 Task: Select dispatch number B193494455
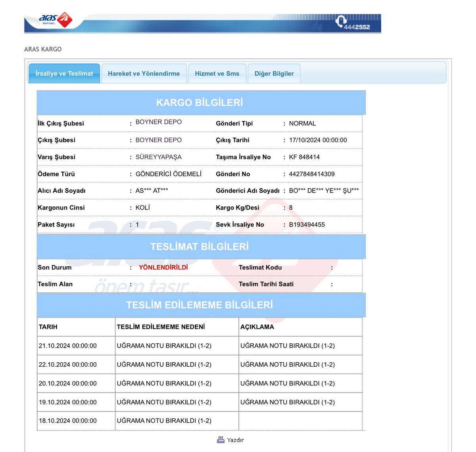[307, 225]
